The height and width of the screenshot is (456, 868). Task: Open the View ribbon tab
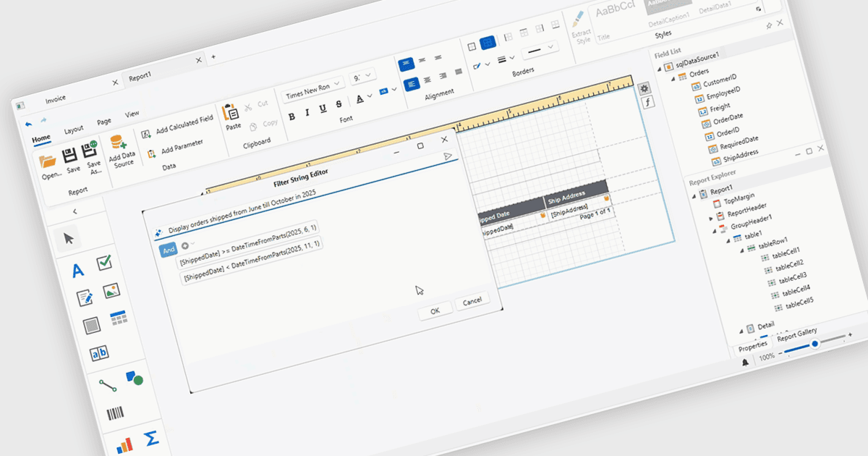[132, 114]
